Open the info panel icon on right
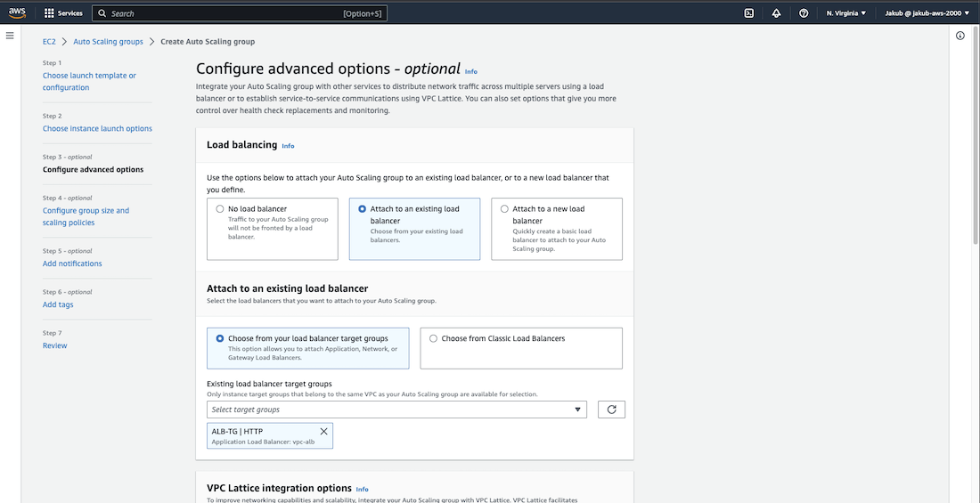The image size is (980, 503). pyautogui.click(x=960, y=36)
